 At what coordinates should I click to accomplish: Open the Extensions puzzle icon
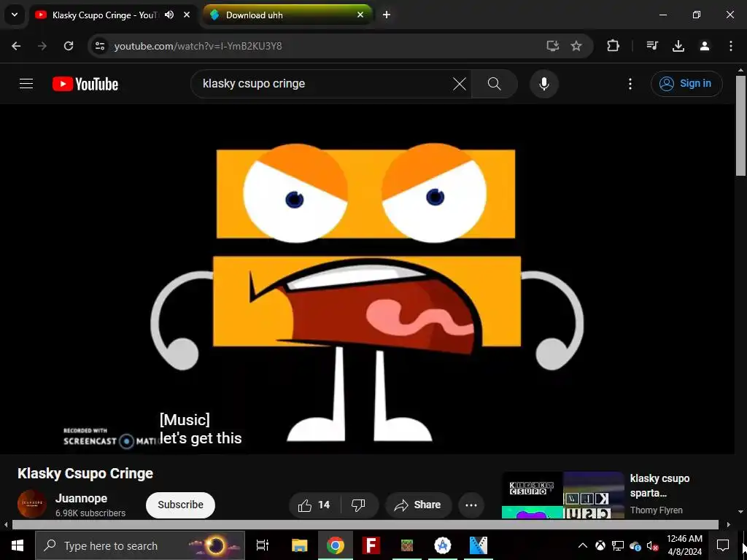pos(613,46)
